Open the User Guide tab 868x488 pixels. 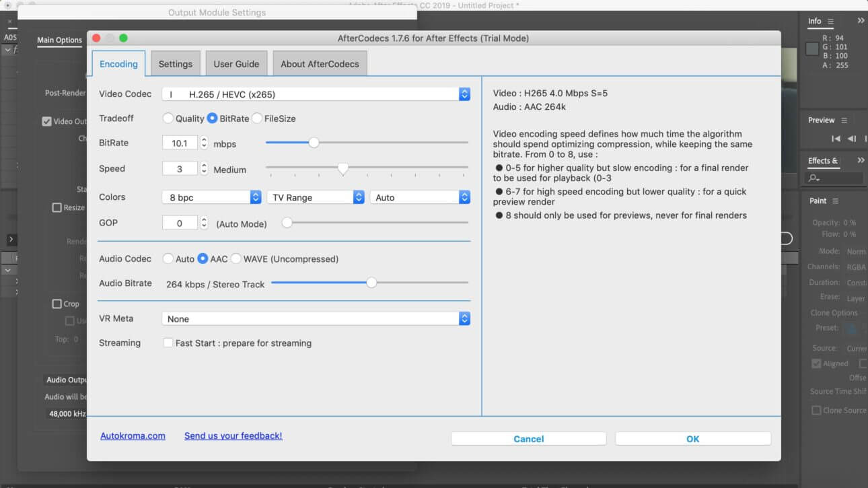[236, 64]
